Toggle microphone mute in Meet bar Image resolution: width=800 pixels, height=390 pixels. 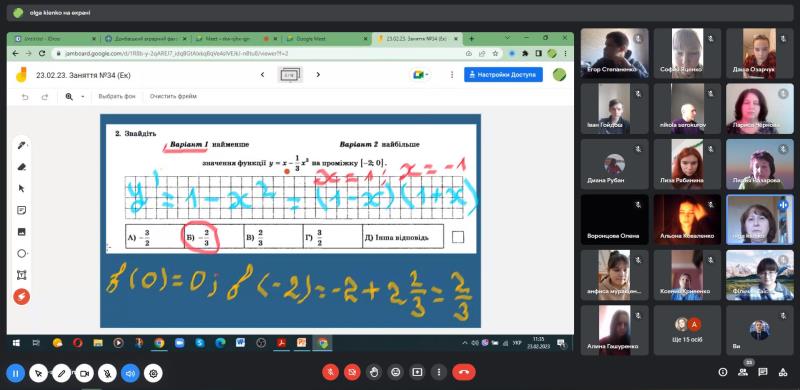330,372
